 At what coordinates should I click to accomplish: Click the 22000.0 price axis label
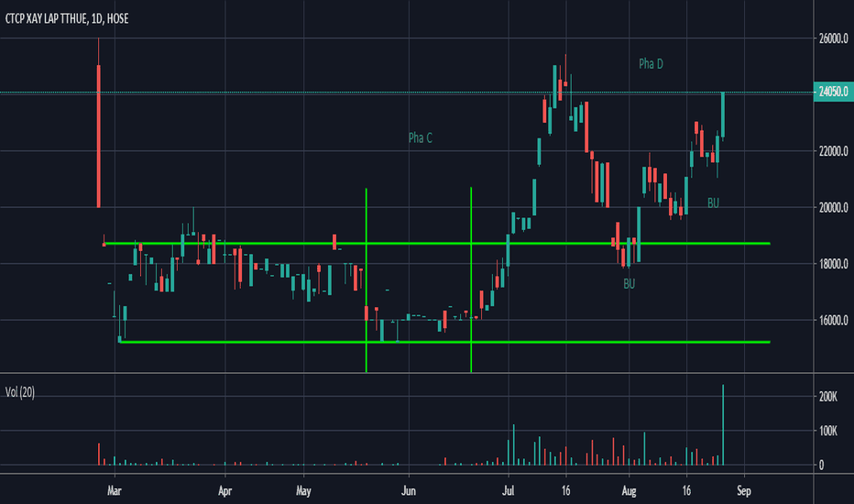coord(833,151)
